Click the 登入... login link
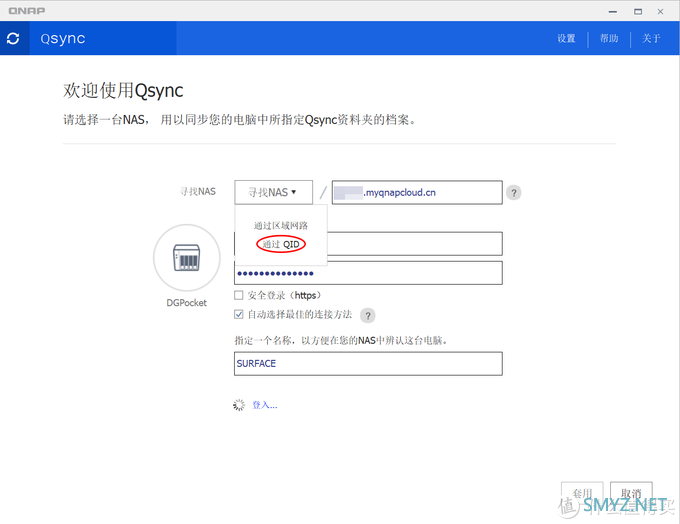680x524 pixels. click(265, 405)
